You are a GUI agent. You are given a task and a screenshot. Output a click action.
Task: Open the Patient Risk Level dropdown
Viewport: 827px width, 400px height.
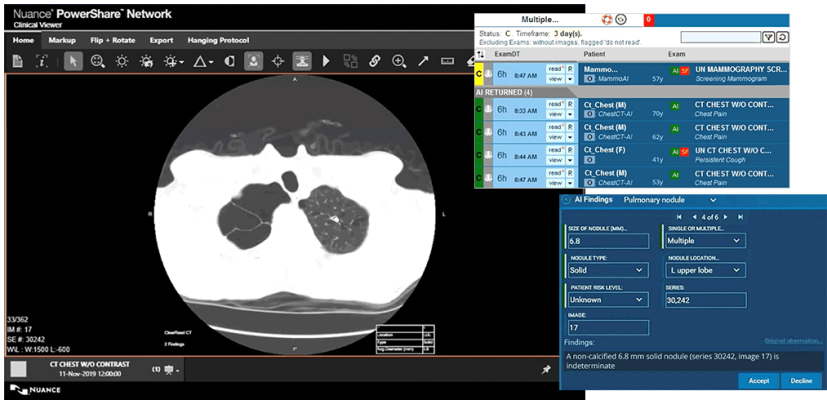pos(606,299)
